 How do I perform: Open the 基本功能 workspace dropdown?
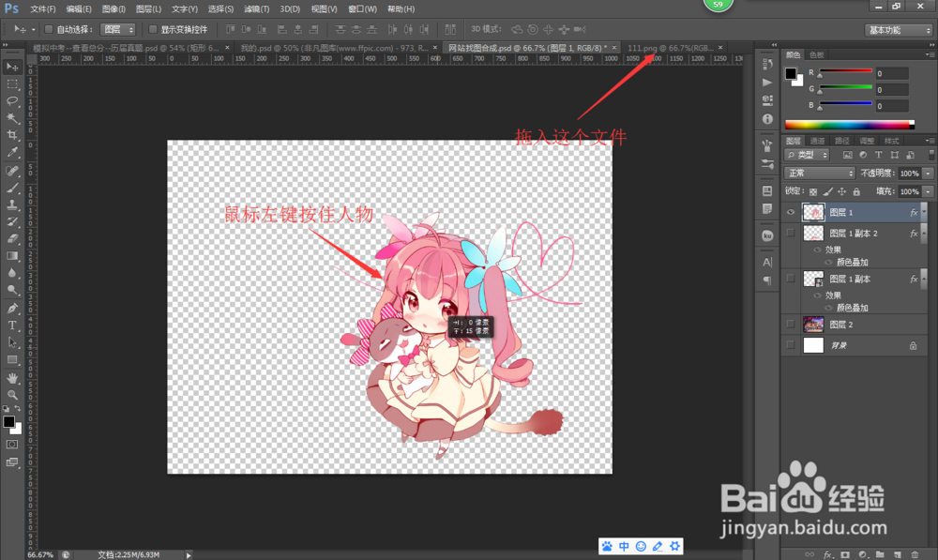[x=899, y=30]
